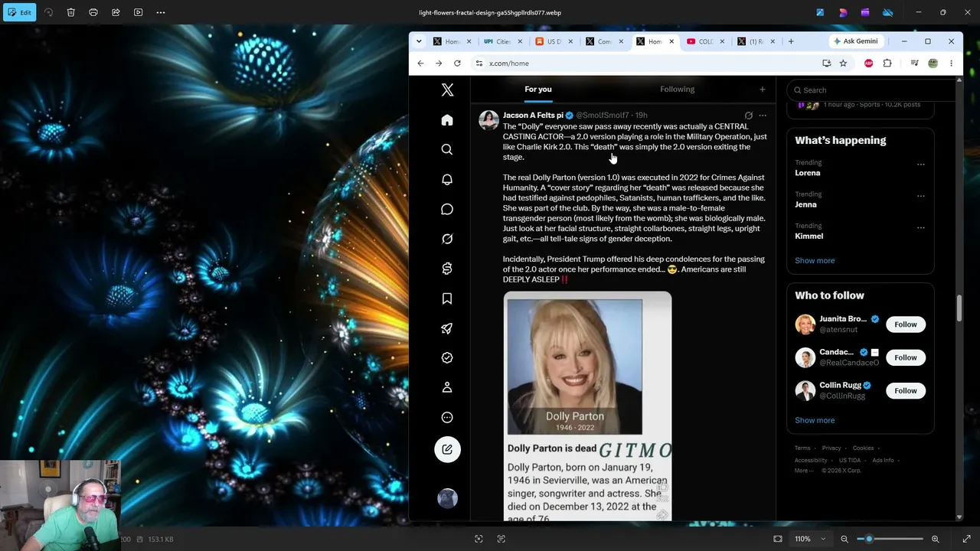This screenshot has width=980, height=551.
Task: Open Bookmarks in X sidebar
Action: pos(447,298)
